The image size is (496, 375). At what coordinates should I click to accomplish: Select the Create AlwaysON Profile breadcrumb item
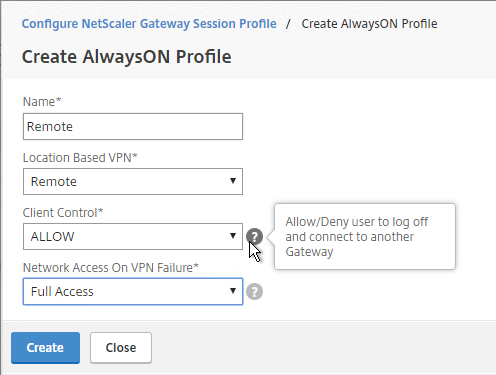[x=369, y=24]
